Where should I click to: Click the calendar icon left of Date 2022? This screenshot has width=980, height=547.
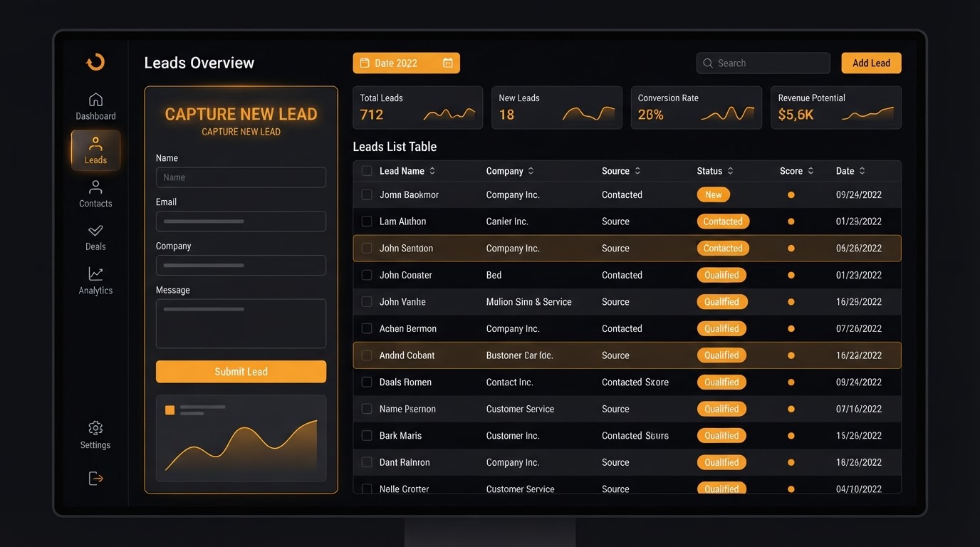pos(364,63)
